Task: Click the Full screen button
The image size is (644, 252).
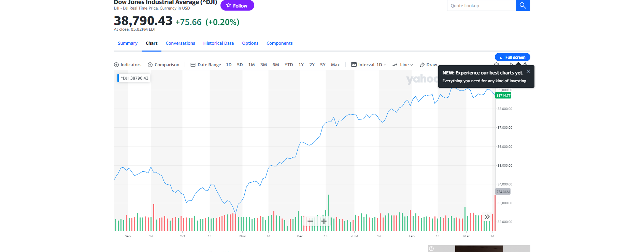Action: [x=513, y=57]
